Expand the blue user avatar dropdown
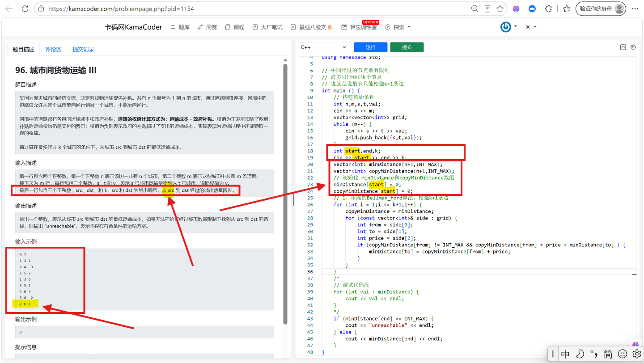This screenshot has height=363, width=644. [x=509, y=27]
